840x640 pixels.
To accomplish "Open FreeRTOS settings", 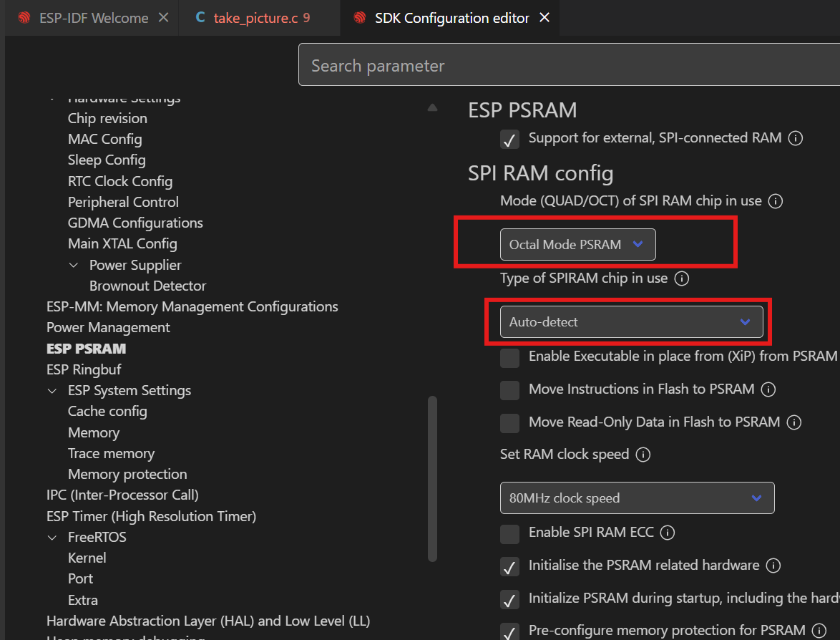I will point(97,538).
